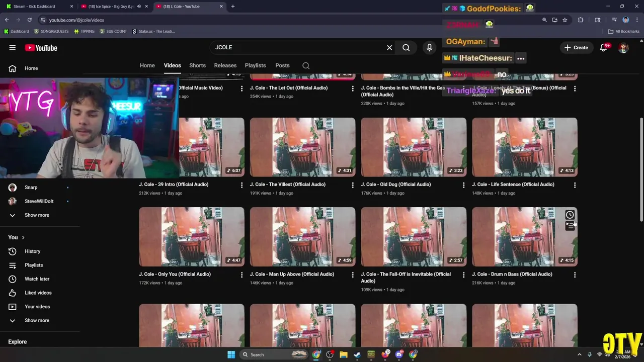Open the 39 Intro video thumbnail
644x362 pixels.
(x=192, y=147)
